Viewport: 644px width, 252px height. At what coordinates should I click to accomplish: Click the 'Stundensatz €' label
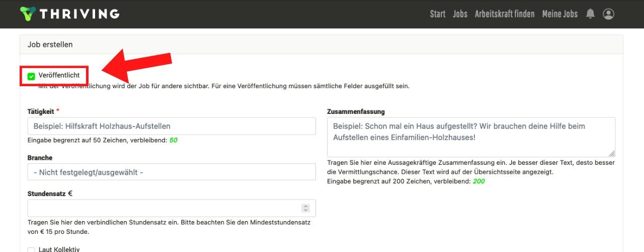(x=50, y=193)
